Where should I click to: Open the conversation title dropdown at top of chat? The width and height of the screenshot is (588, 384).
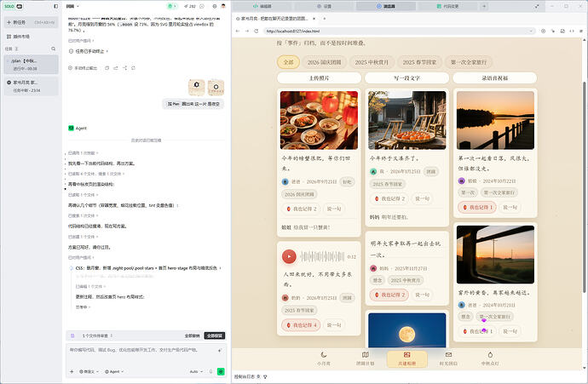click(x=72, y=6)
